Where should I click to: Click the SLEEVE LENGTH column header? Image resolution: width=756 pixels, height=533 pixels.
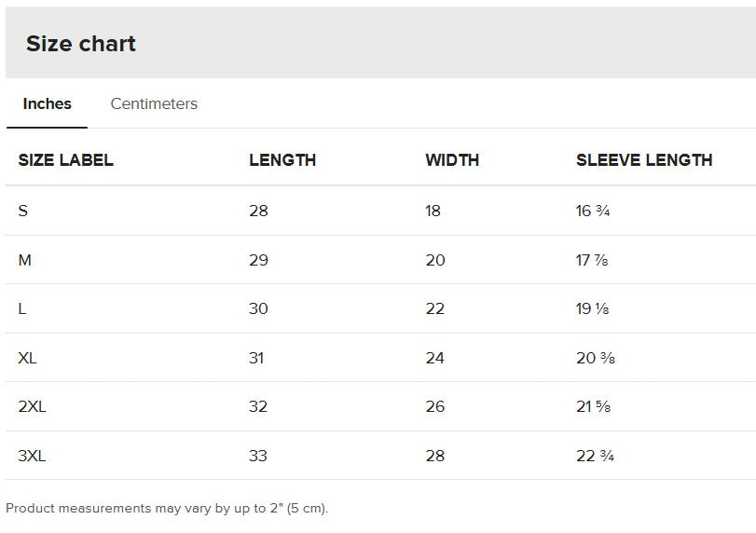point(644,160)
